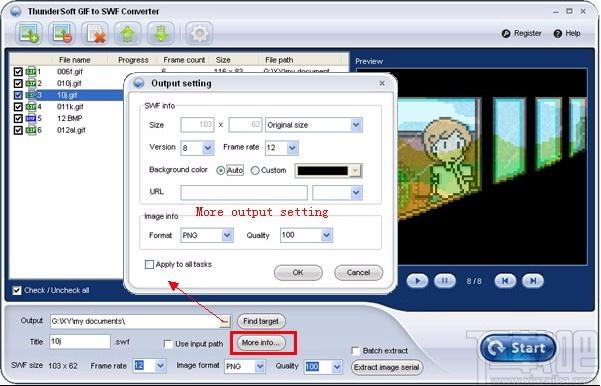
Task: Click Cancel in Output setting dialog
Action: click(x=358, y=273)
